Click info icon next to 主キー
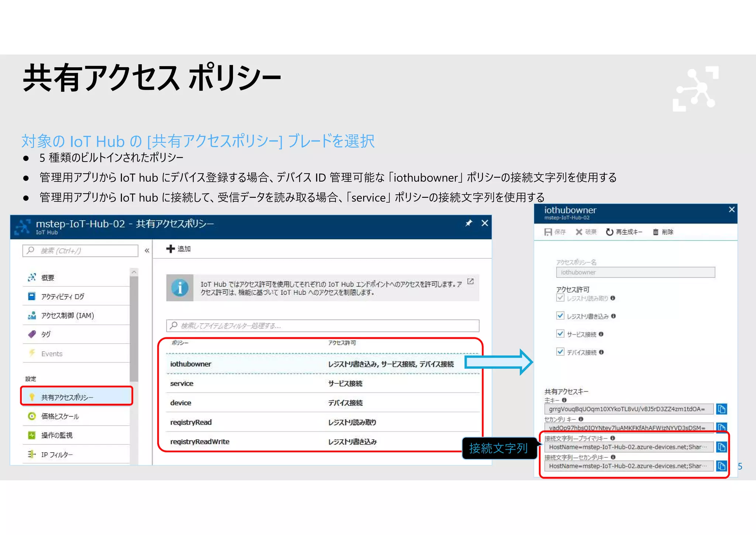 564,400
